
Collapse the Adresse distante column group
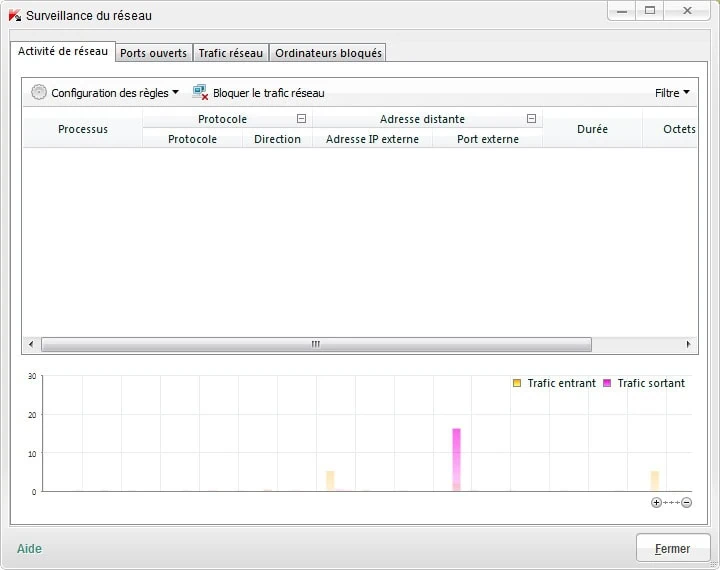531,119
